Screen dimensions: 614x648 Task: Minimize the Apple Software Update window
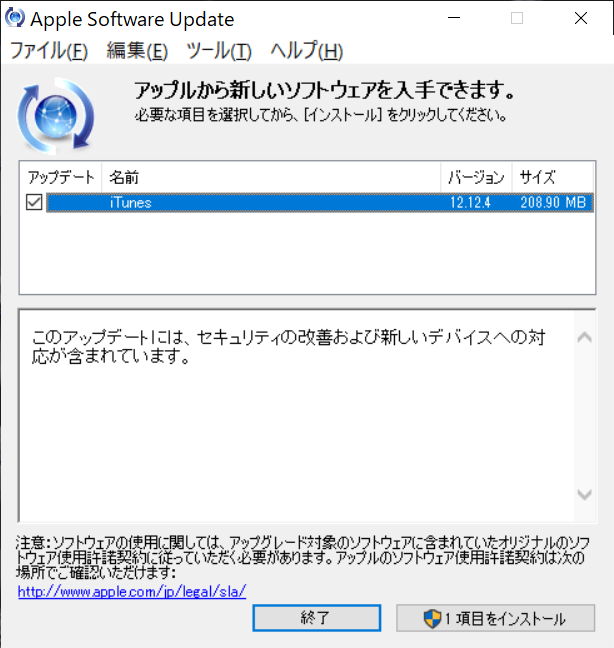tap(454, 18)
